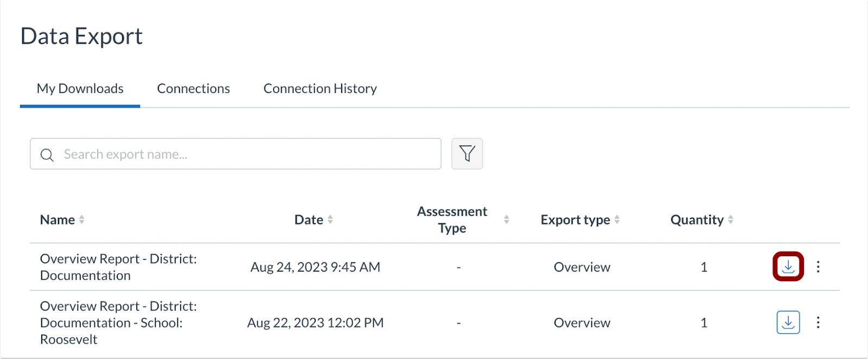The height and width of the screenshot is (359, 868).
Task: Sort by Quantity column arrows
Action: coord(731,219)
